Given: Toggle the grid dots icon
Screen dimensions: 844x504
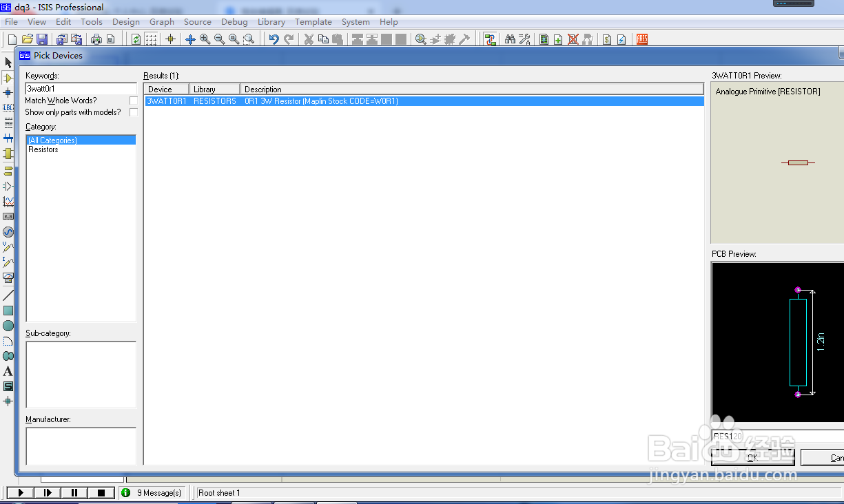Looking at the screenshot, I should coord(151,39).
